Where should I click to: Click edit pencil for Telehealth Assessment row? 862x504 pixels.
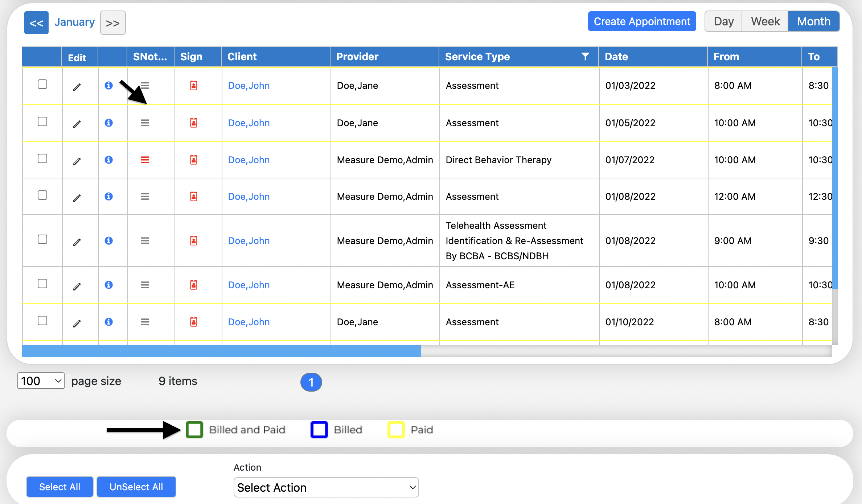(77, 242)
